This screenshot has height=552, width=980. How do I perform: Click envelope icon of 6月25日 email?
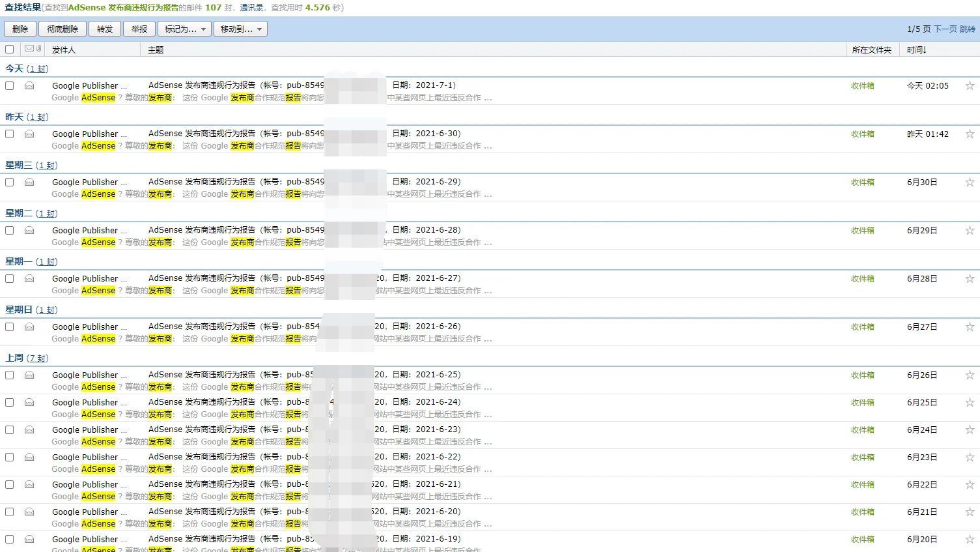coord(29,402)
